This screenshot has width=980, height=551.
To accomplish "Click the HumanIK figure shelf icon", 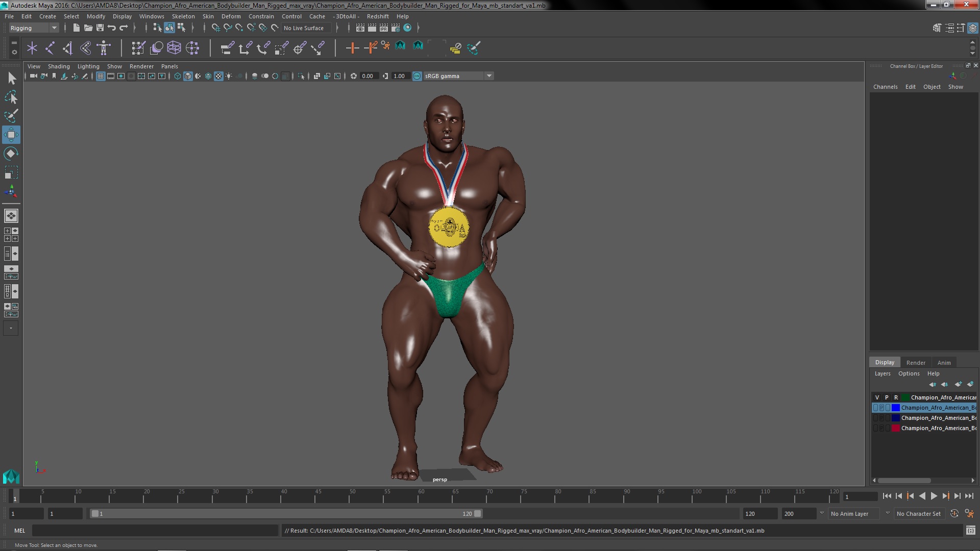I will coord(104,48).
